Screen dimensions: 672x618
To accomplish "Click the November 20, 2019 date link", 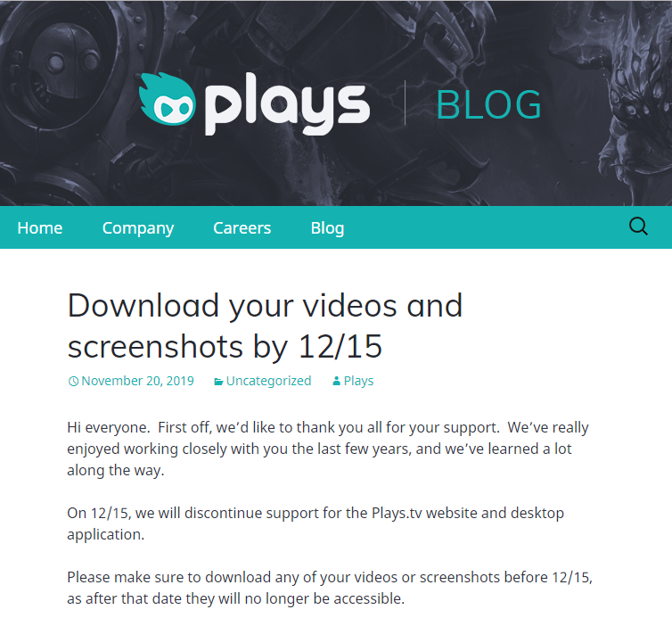I will (x=137, y=381).
